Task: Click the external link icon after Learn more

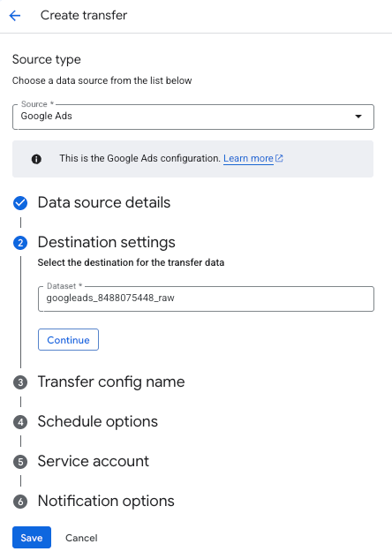Action: coord(279,158)
